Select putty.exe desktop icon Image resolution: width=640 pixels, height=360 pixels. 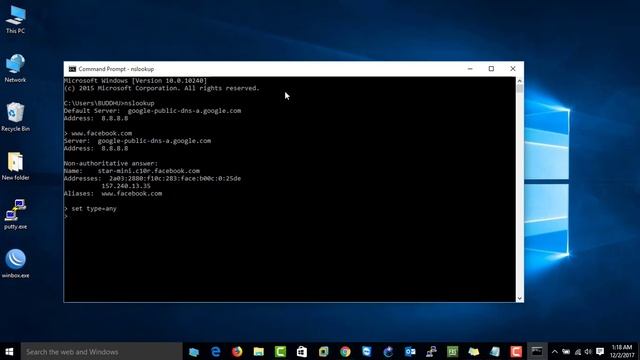pyautogui.click(x=16, y=215)
